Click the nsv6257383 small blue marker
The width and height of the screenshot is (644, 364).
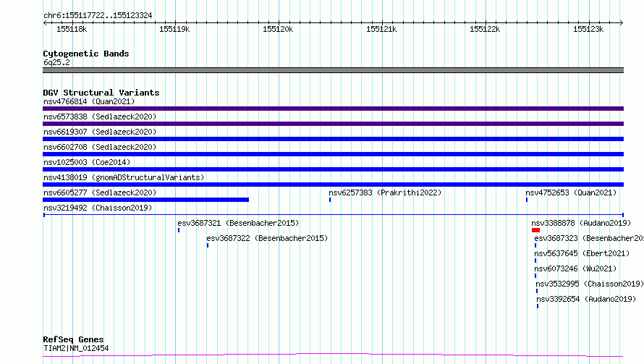click(x=330, y=200)
